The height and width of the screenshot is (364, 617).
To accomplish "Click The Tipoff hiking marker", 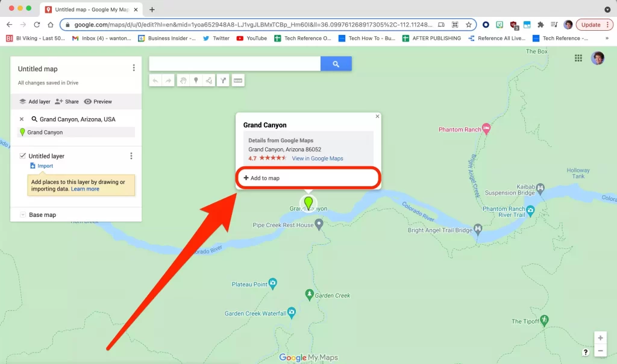I will pos(545,321).
